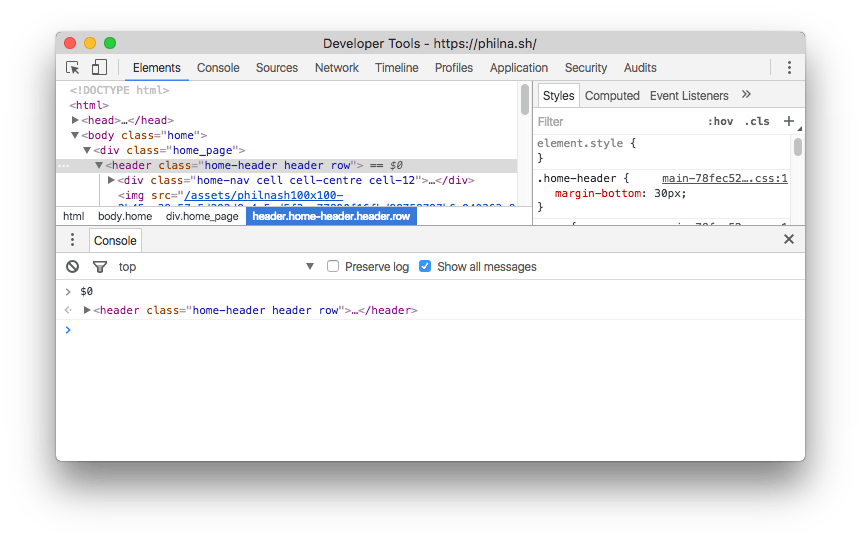
Task: Close the console drawer with the X
Action: pyautogui.click(x=789, y=239)
